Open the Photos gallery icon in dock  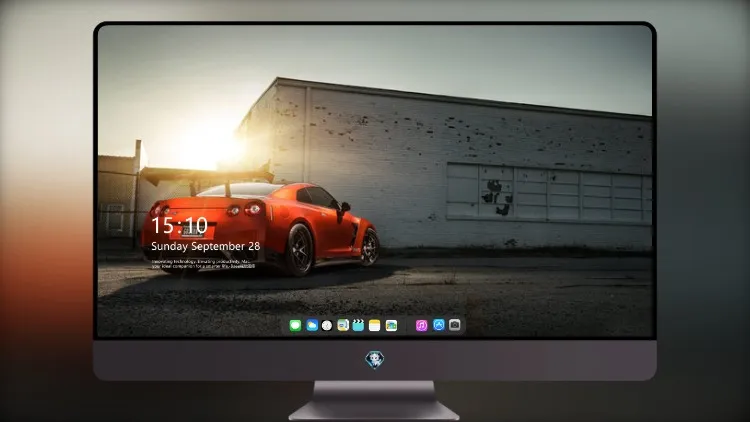391,325
